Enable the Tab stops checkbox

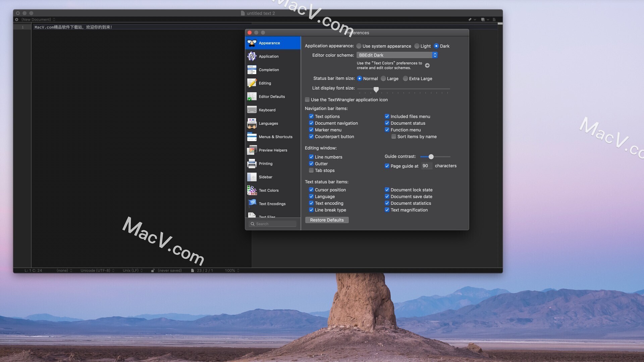pyautogui.click(x=311, y=170)
